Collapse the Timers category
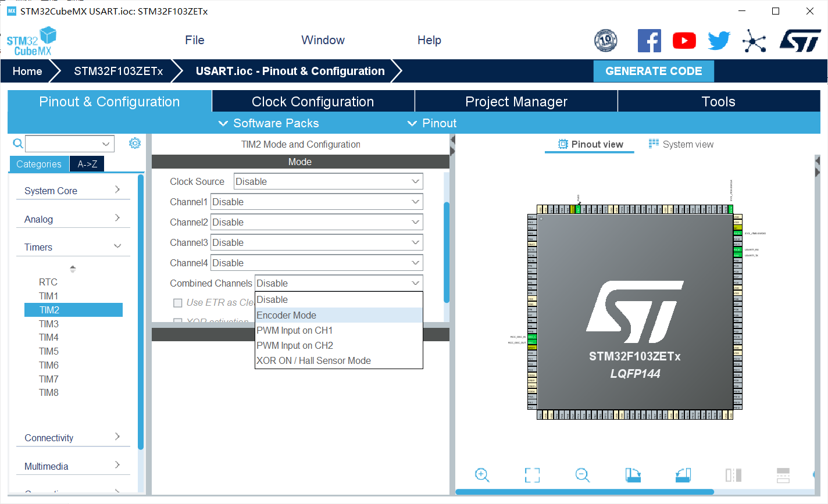The width and height of the screenshot is (828, 504). click(73, 247)
